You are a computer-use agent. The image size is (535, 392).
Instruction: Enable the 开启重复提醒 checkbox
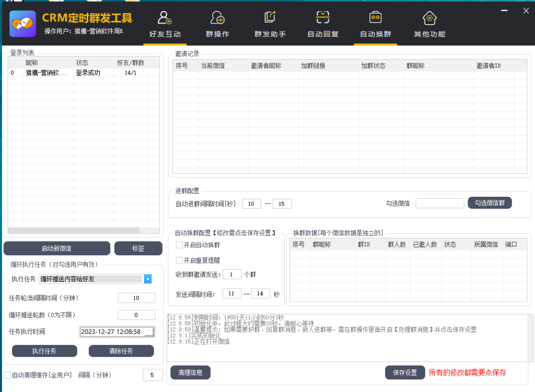point(179,260)
